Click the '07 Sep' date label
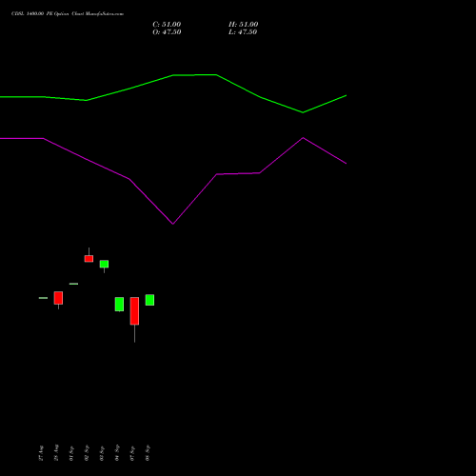This screenshot has height=476, width=476. coord(132,453)
